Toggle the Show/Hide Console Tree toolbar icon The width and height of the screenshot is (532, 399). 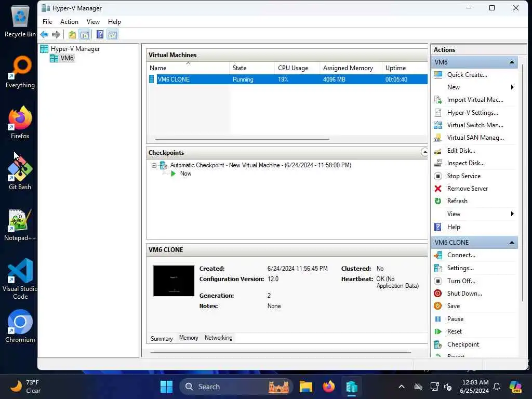(x=85, y=35)
